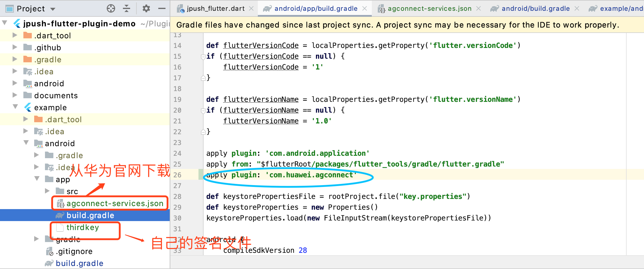Switch to jpush_flutter.dart tab
Viewport: 644px width, 269px height.
coord(216,9)
